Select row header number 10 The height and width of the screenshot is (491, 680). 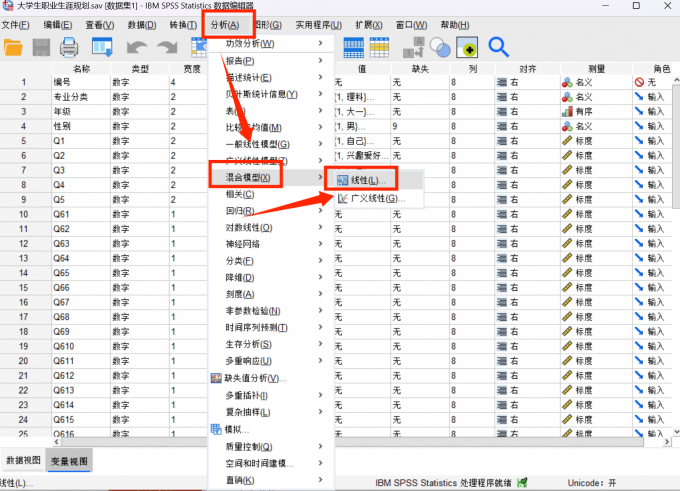[x=23, y=214]
